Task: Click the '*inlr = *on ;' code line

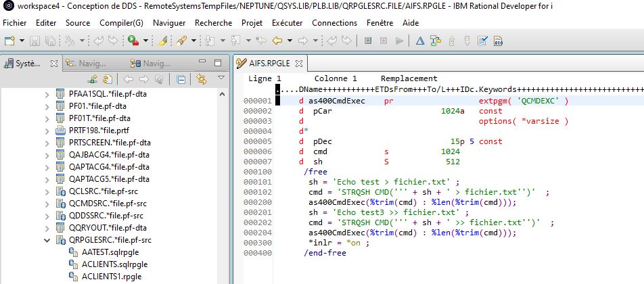Action: click(x=339, y=243)
